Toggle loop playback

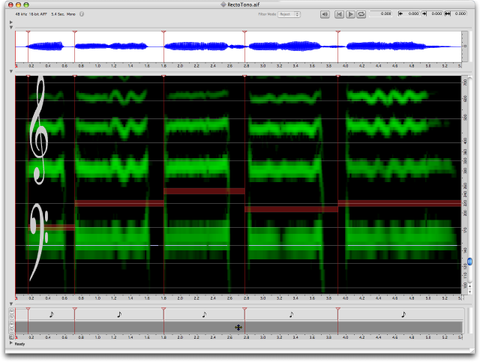[x=361, y=14]
